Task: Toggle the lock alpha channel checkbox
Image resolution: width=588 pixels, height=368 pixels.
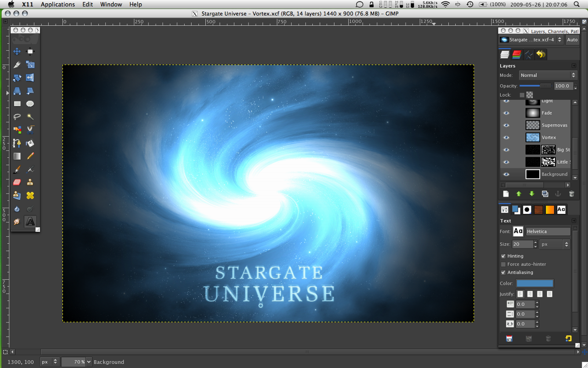Action: [x=530, y=95]
